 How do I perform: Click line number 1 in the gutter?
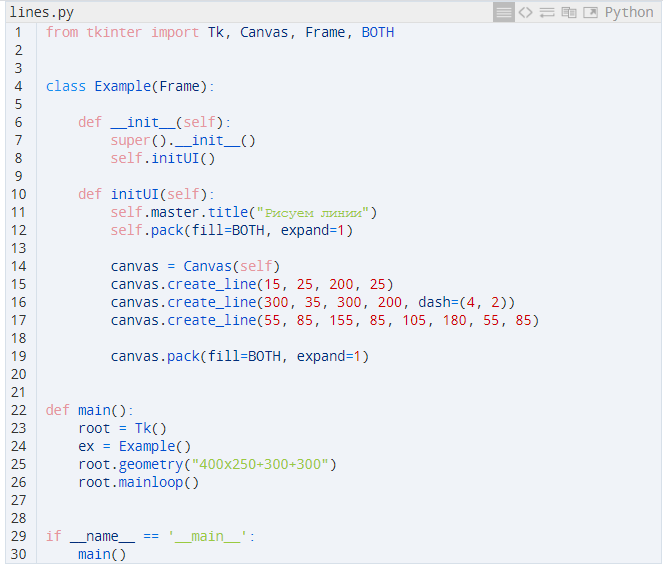pyautogui.click(x=18, y=33)
